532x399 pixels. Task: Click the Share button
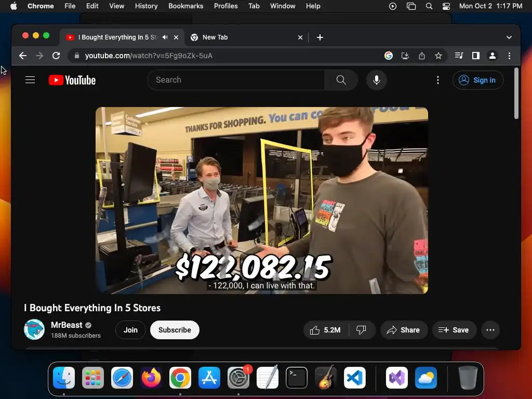coord(404,330)
